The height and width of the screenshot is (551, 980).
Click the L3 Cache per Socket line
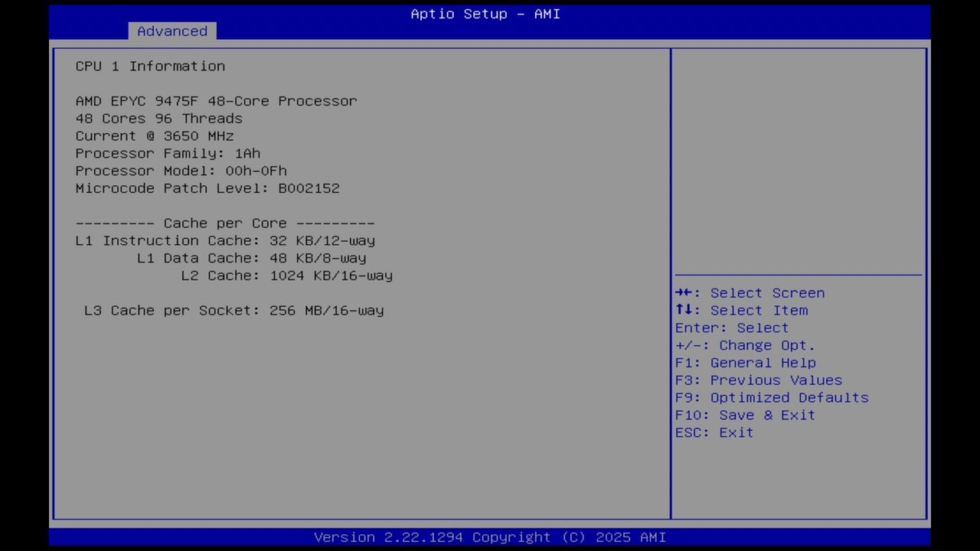point(234,310)
